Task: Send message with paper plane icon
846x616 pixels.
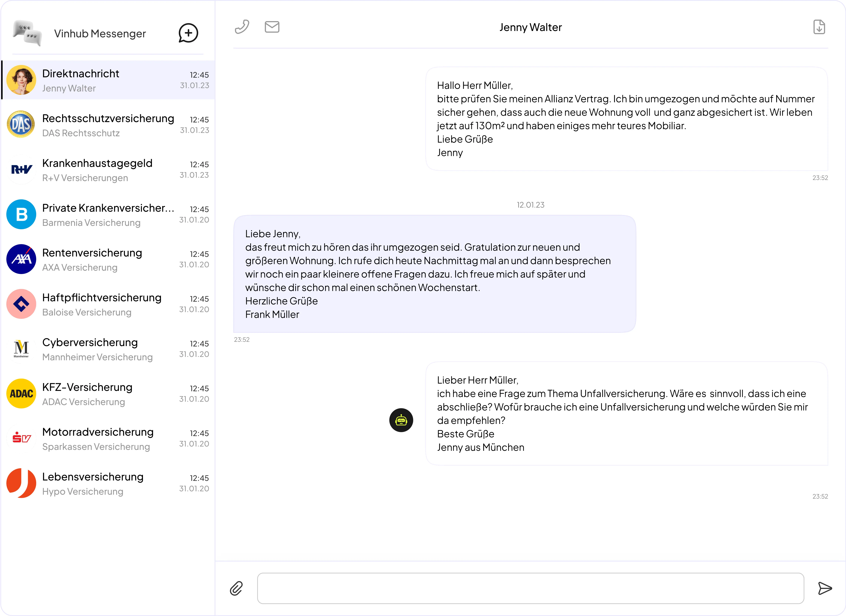Action: pyautogui.click(x=824, y=588)
